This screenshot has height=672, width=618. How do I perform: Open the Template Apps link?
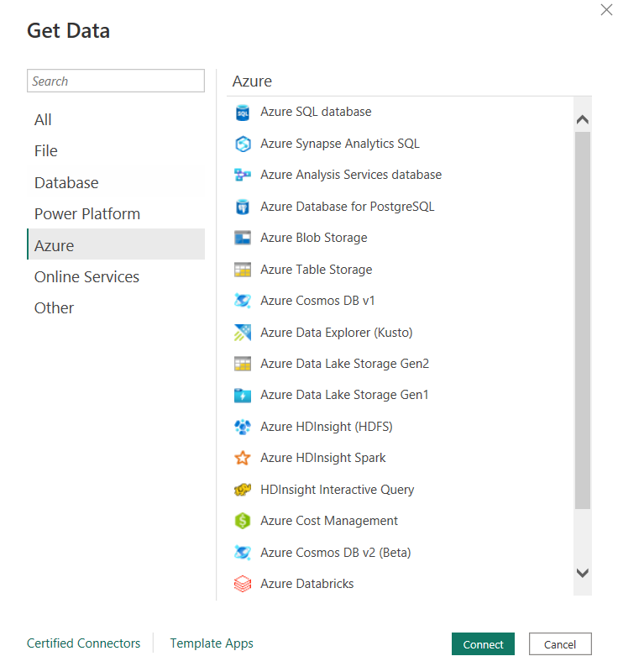(x=211, y=643)
